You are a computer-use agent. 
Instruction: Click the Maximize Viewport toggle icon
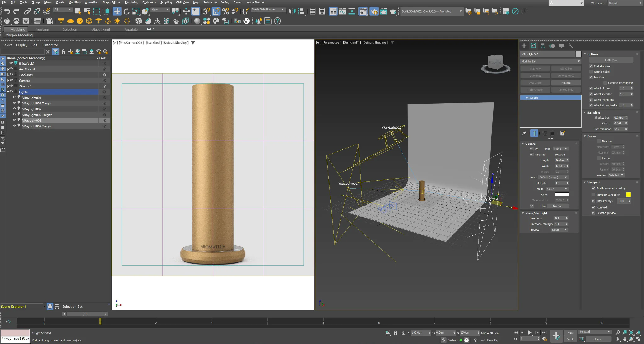point(638,339)
